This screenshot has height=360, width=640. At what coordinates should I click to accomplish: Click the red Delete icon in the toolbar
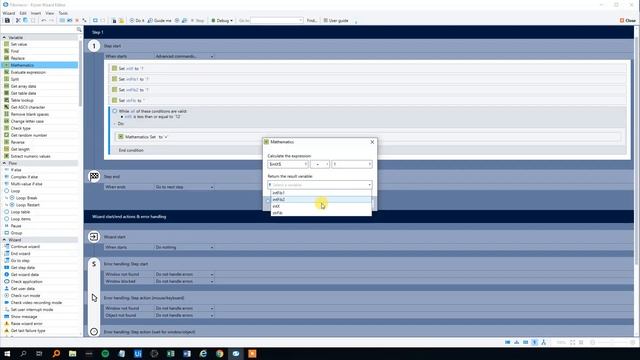[77, 20]
